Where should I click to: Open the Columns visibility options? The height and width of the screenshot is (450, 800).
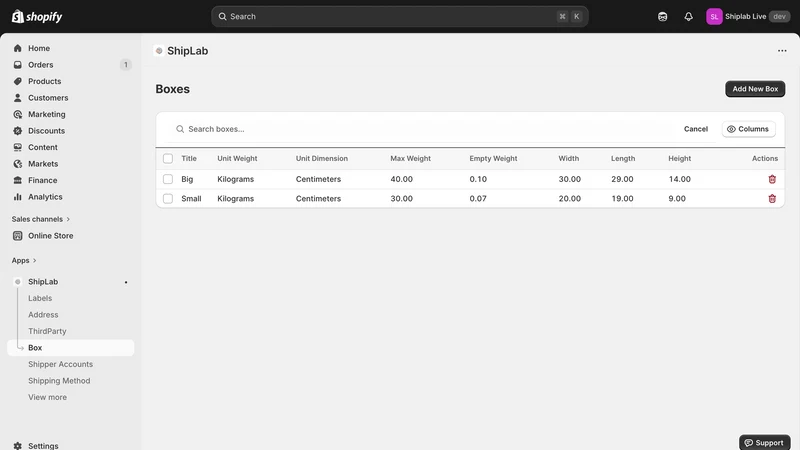(x=748, y=129)
